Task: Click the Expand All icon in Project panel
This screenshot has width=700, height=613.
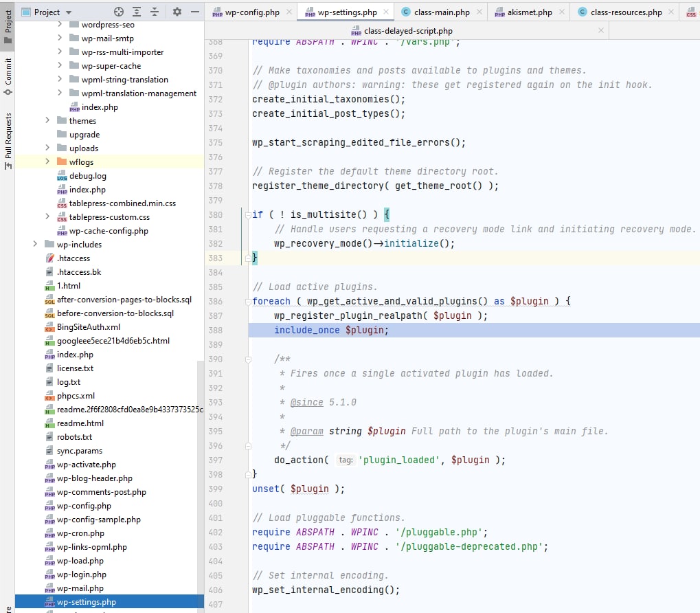Action: click(x=137, y=12)
